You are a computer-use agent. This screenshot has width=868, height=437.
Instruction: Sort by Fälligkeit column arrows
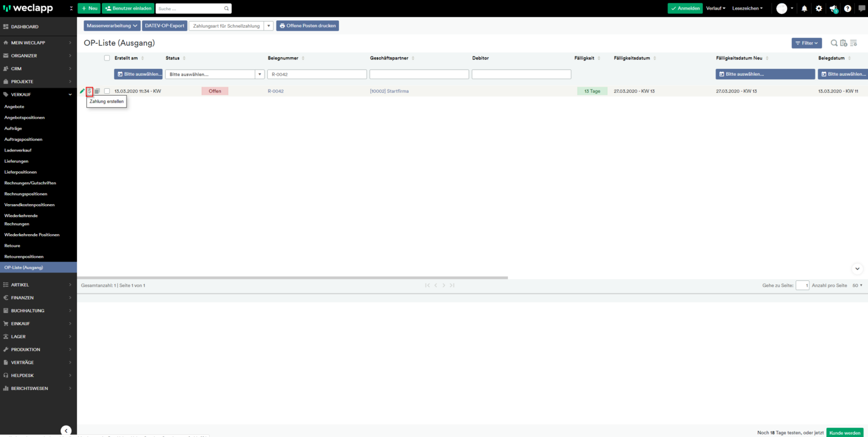pos(600,58)
